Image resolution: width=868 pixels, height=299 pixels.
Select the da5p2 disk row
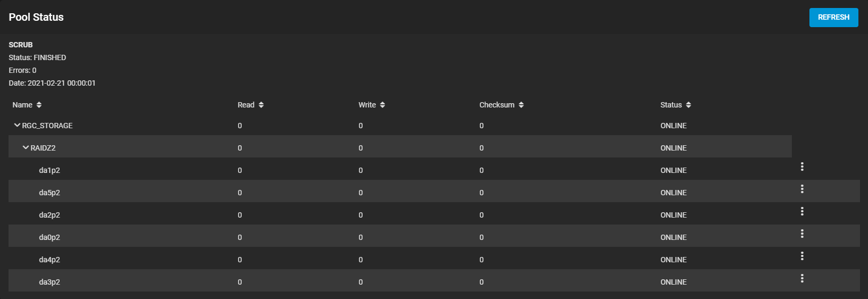click(x=434, y=193)
